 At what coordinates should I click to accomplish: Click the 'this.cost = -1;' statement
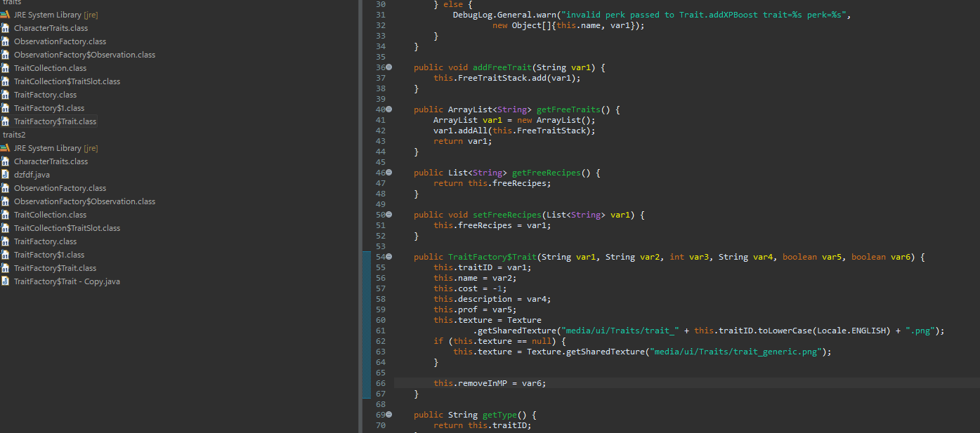click(470, 288)
